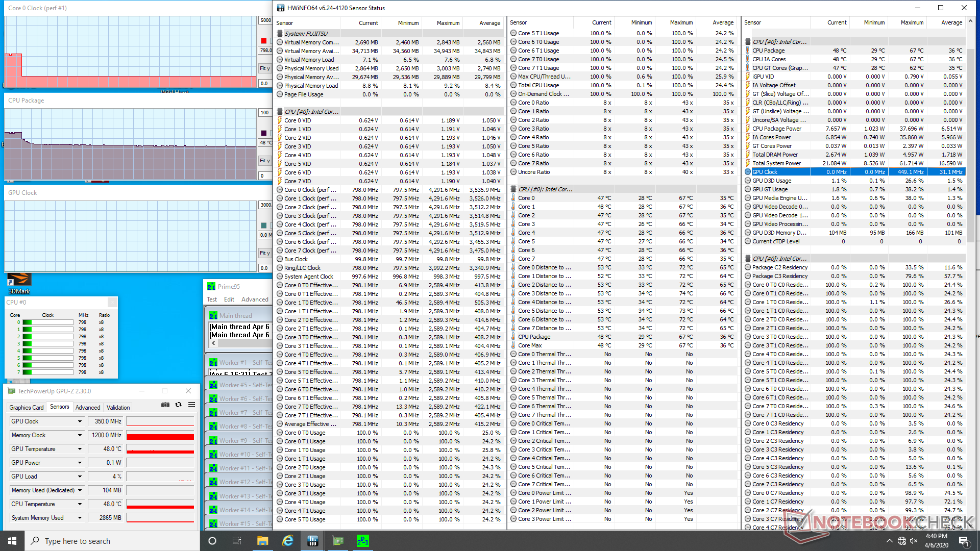Click the Worker #1 window icon
Viewport: 980px width, 551px height.
coord(213,363)
